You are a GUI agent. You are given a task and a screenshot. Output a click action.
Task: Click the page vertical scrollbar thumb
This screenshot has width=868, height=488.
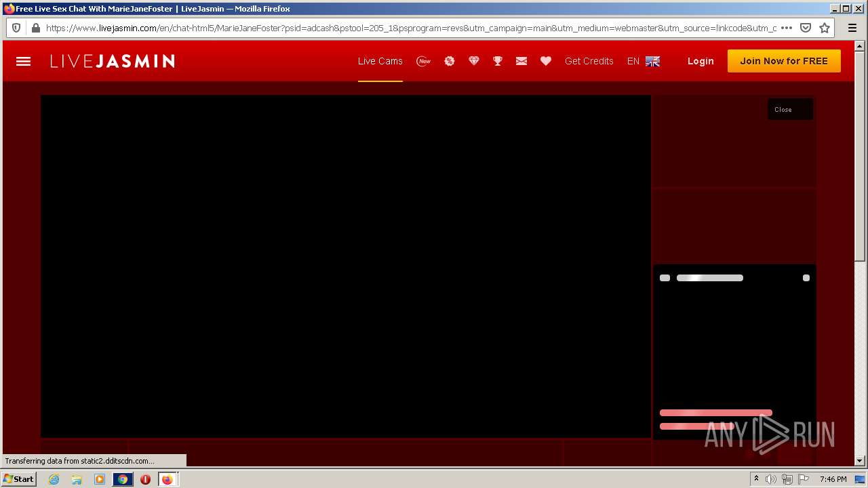pos(860,157)
